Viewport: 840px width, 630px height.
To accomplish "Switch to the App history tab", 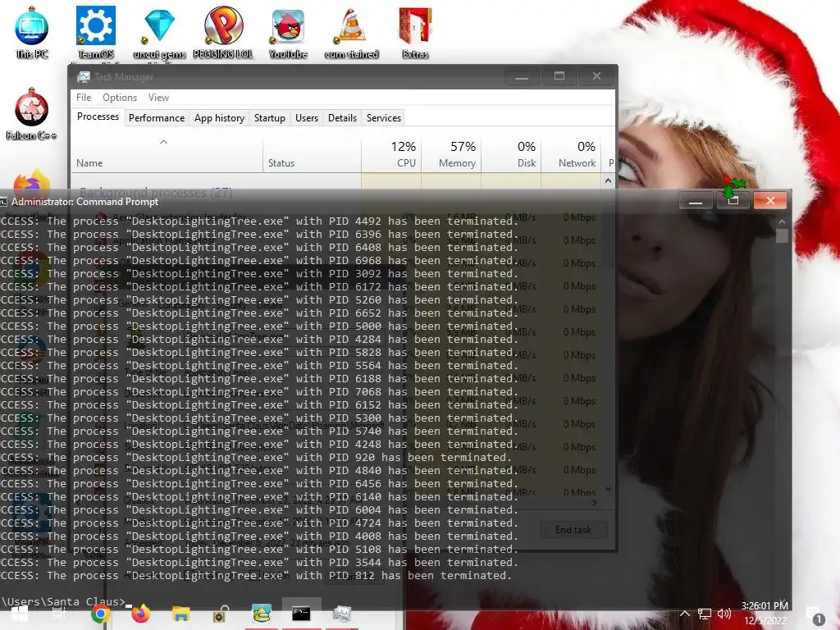I will click(x=219, y=118).
